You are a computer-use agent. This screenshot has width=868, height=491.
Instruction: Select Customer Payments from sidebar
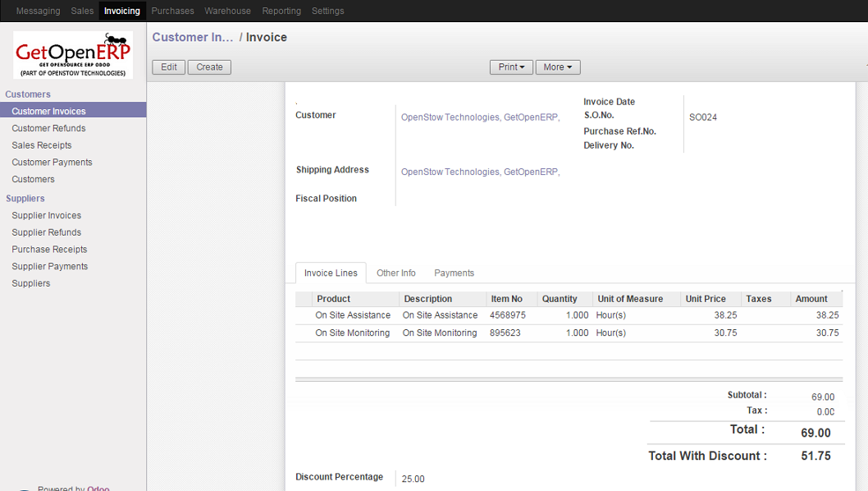tap(52, 163)
